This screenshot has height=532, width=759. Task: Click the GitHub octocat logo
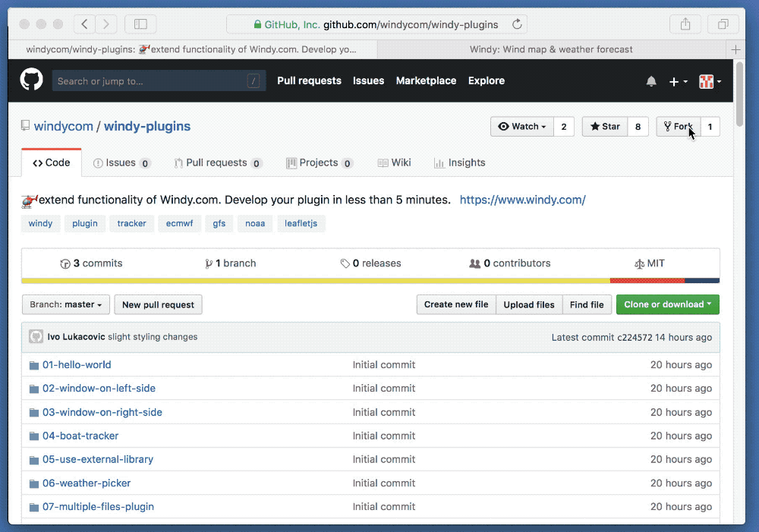(31, 80)
